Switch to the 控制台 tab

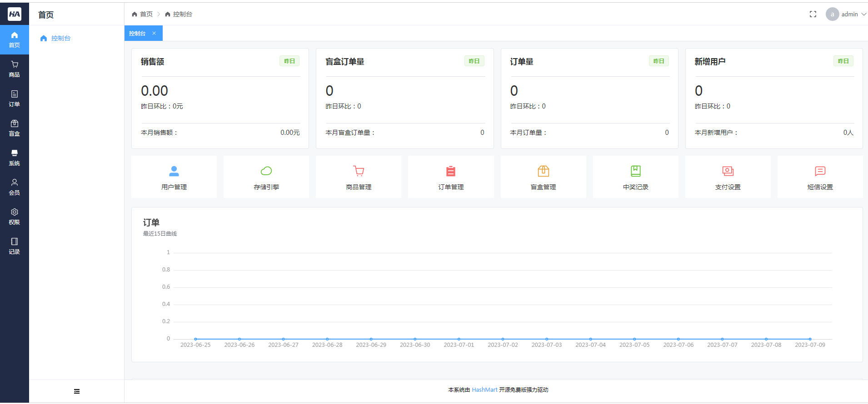click(x=137, y=34)
